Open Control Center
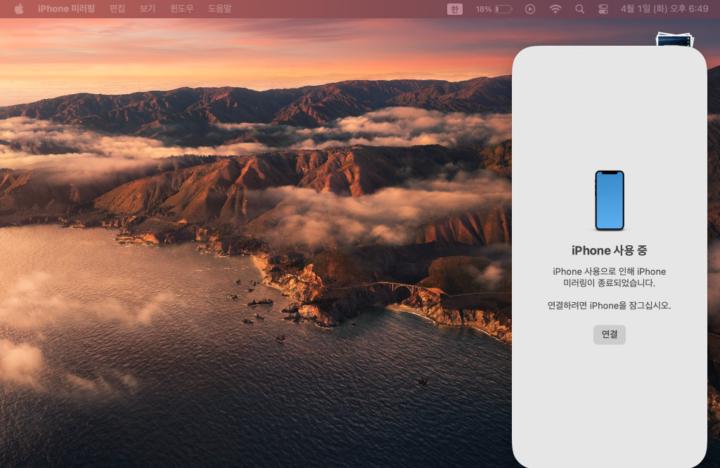 coord(603,9)
